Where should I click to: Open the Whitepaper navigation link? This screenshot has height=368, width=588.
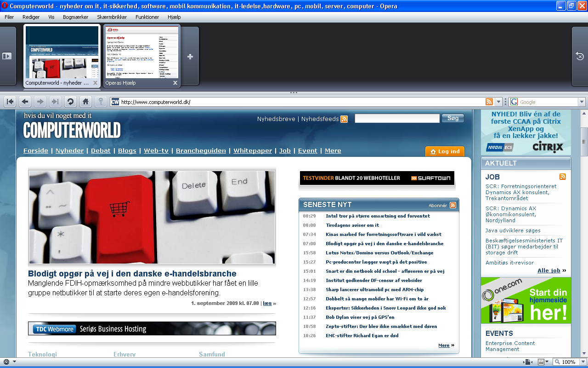pos(253,151)
